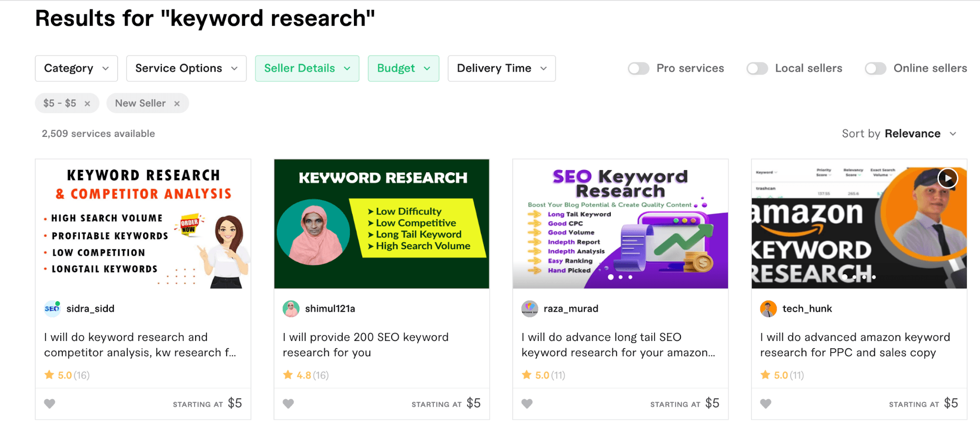Open the Category dropdown

click(76, 68)
